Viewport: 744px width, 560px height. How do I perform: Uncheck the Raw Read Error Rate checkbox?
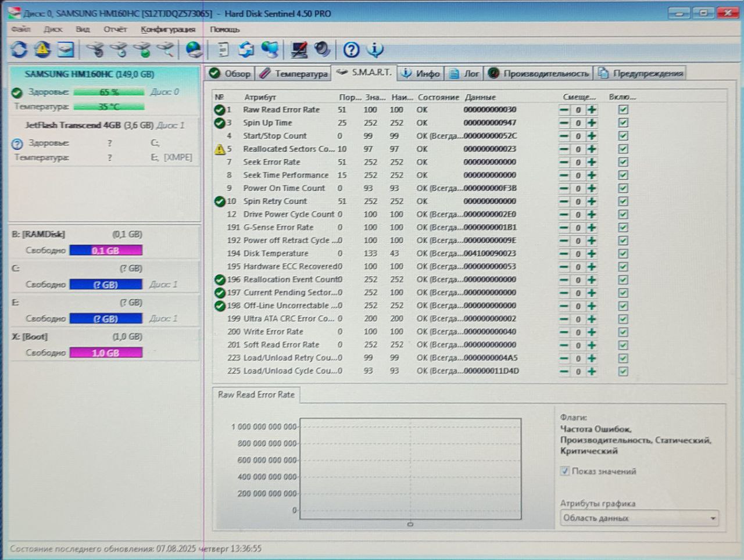click(x=623, y=110)
